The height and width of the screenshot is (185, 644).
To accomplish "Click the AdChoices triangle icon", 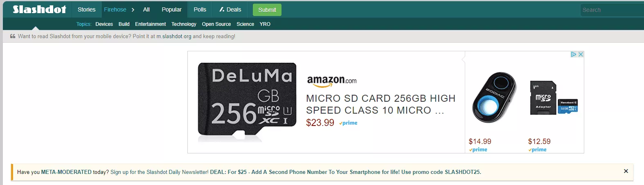I will 574,55.
